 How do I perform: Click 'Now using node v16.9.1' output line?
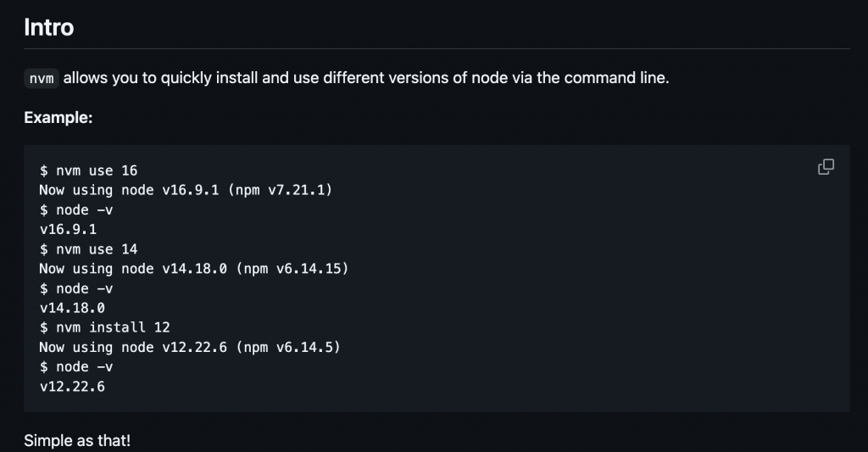127,190
